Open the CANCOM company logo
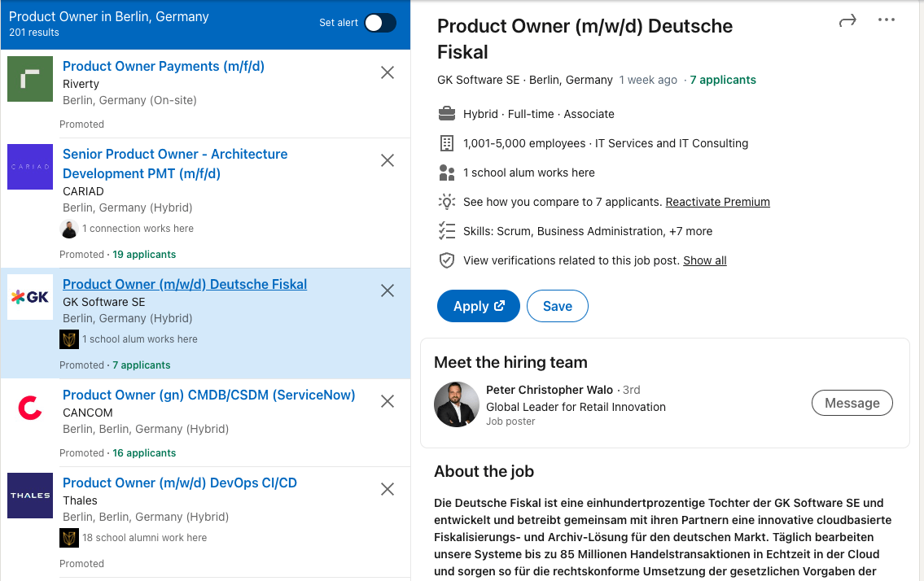 click(x=30, y=408)
